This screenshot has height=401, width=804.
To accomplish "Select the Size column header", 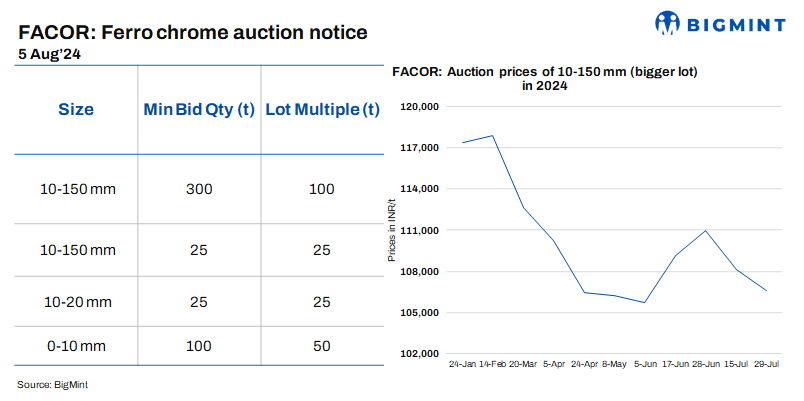I will 75,110.
